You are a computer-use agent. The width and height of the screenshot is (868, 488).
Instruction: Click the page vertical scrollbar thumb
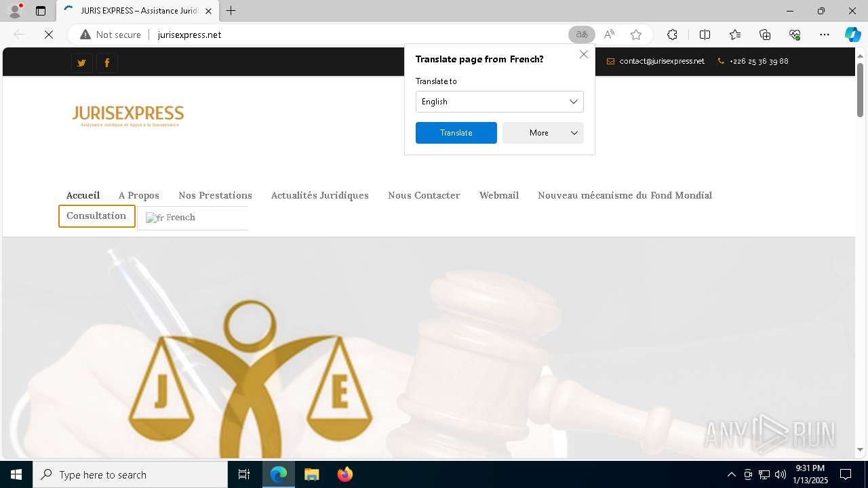pos(861,89)
